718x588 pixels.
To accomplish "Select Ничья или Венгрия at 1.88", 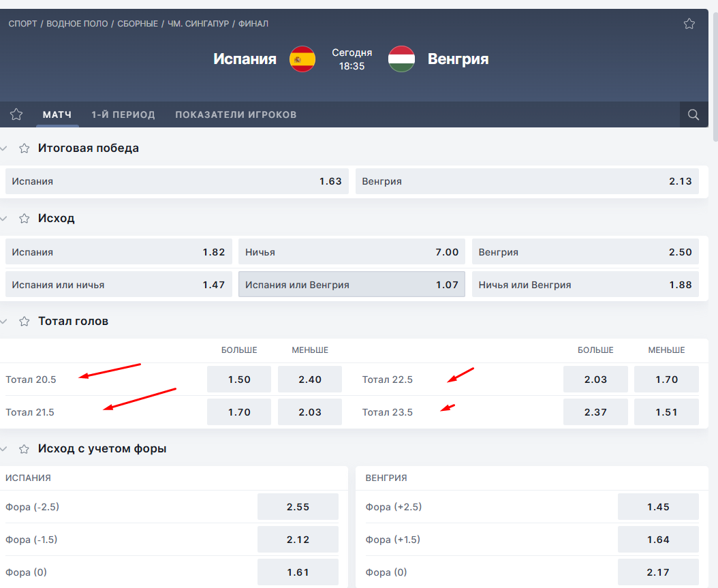I will coord(585,284).
